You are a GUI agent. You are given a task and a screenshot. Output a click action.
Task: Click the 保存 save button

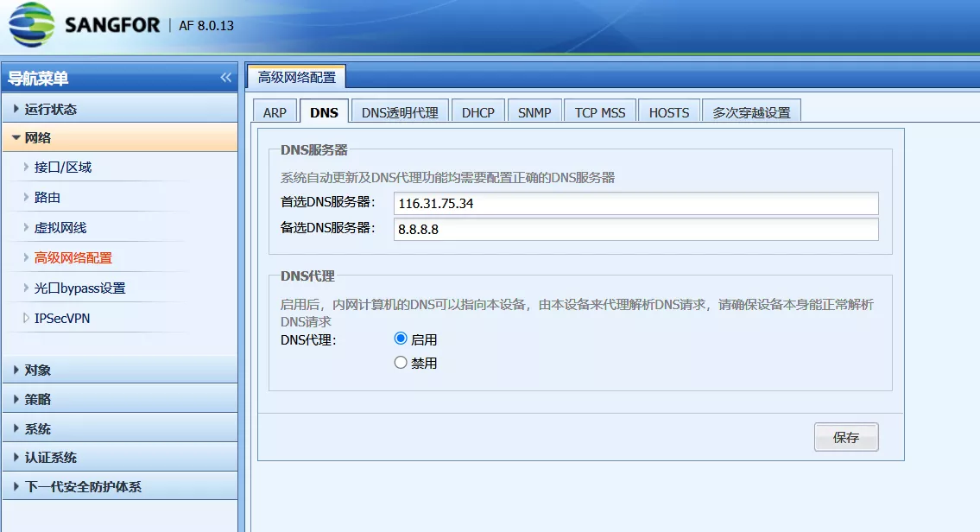(x=845, y=437)
